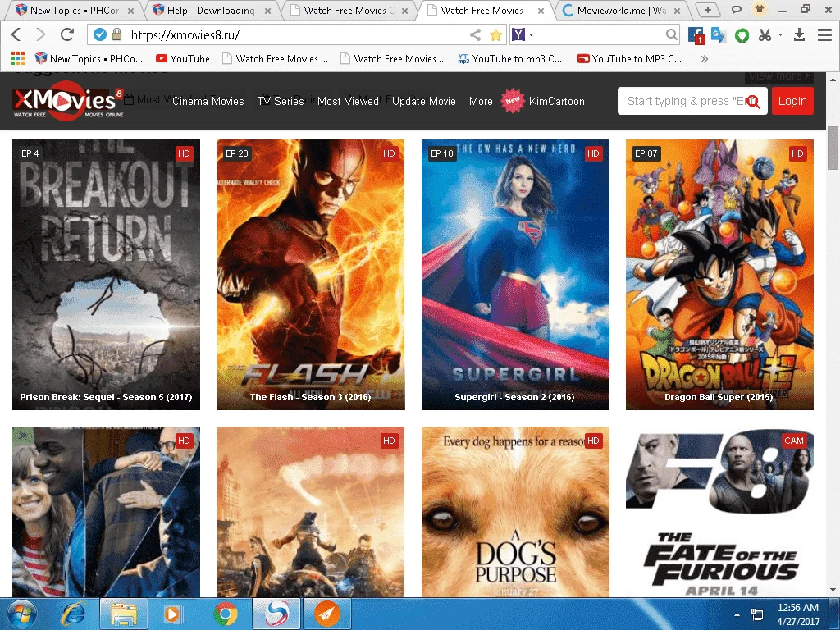Open the Yahoo search engine dropdown

(523, 34)
